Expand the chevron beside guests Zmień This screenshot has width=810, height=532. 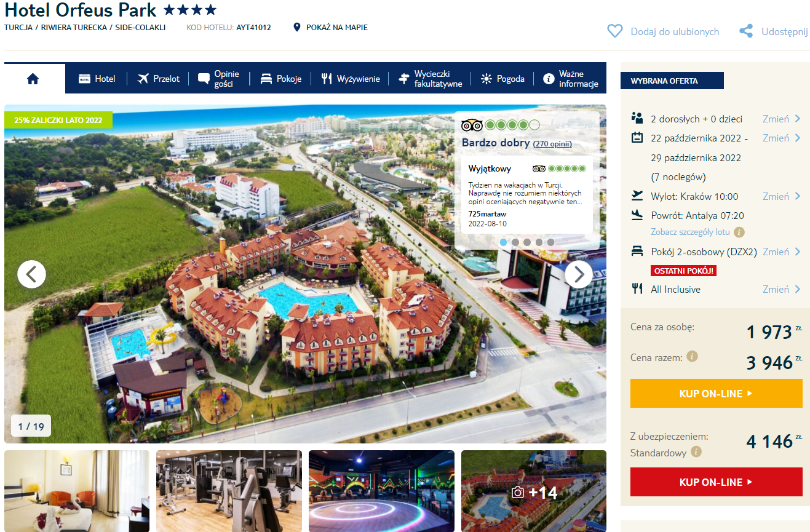coord(798,119)
